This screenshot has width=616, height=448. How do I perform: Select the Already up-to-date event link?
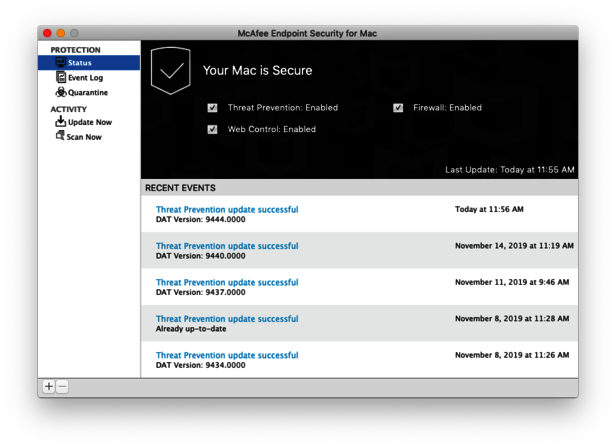(x=227, y=319)
